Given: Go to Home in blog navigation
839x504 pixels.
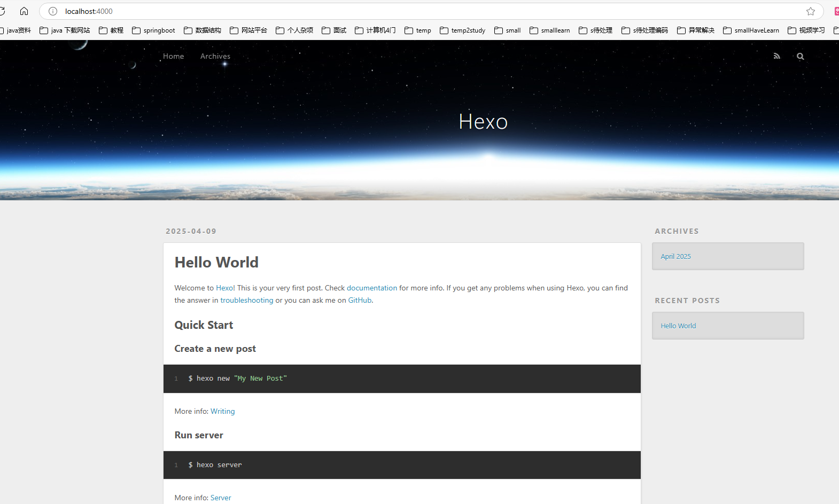Looking at the screenshot, I should pyautogui.click(x=173, y=56).
